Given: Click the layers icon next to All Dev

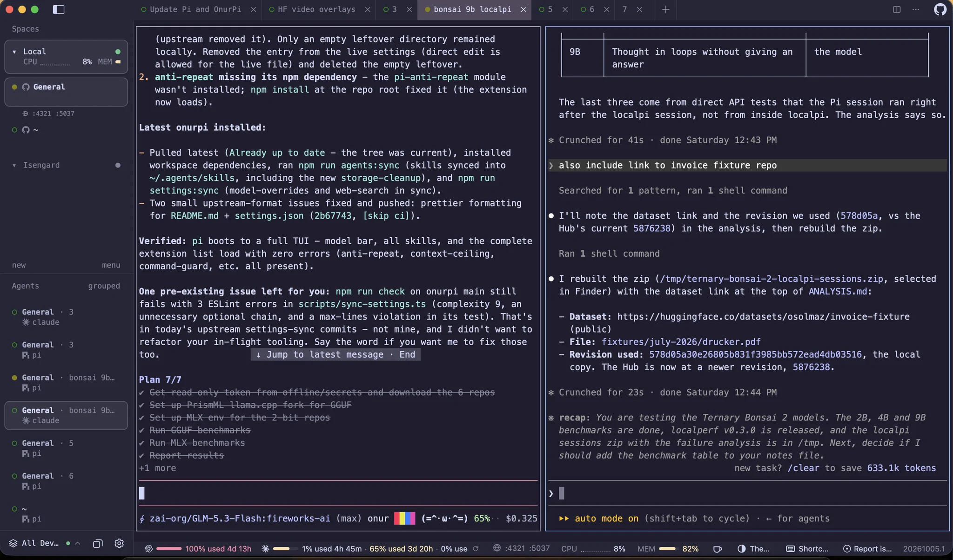Looking at the screenshot, I should (13, 543).
